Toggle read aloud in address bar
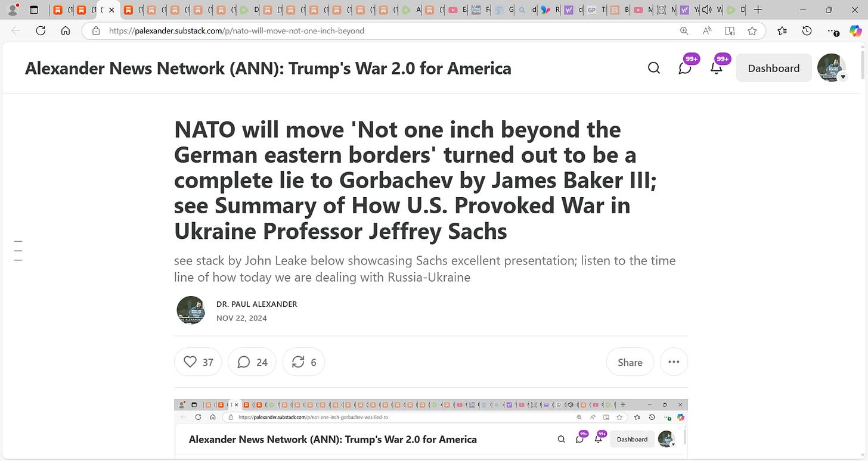Screen dimensions: 868x461 [x=707, y=30]
